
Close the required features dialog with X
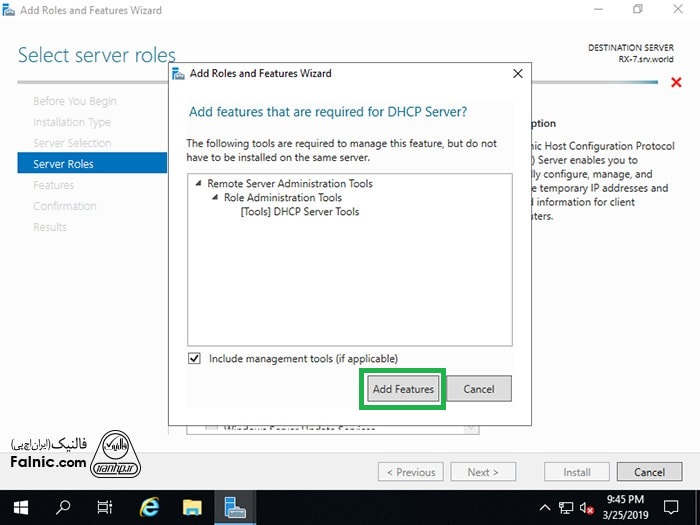517,74
